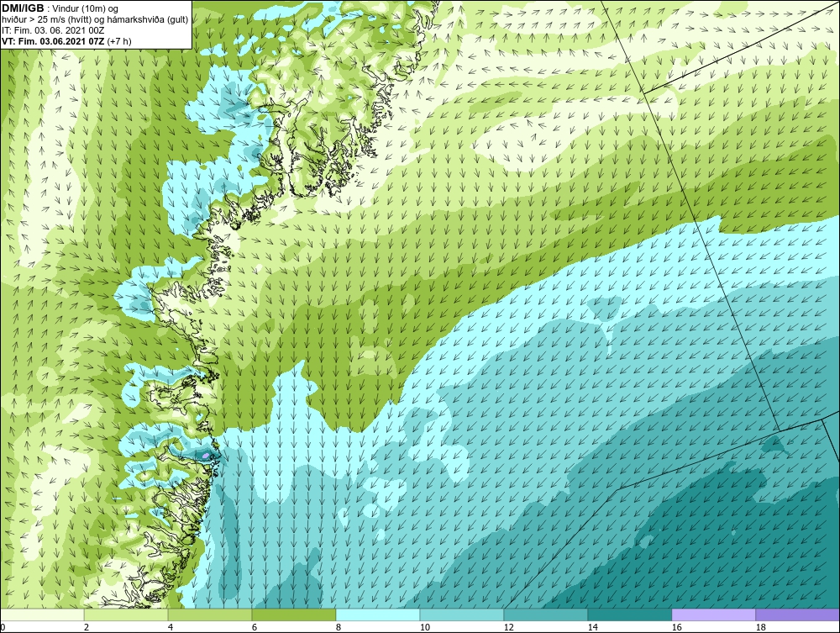
Task: Click the 4–6 m/s green swatch
Action: 210,615
